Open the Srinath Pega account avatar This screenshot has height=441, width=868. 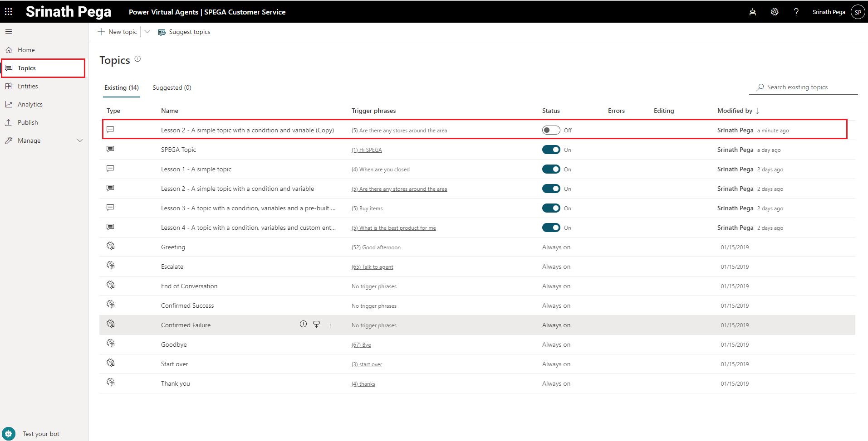pyautogui.click(x=858, y=12)
